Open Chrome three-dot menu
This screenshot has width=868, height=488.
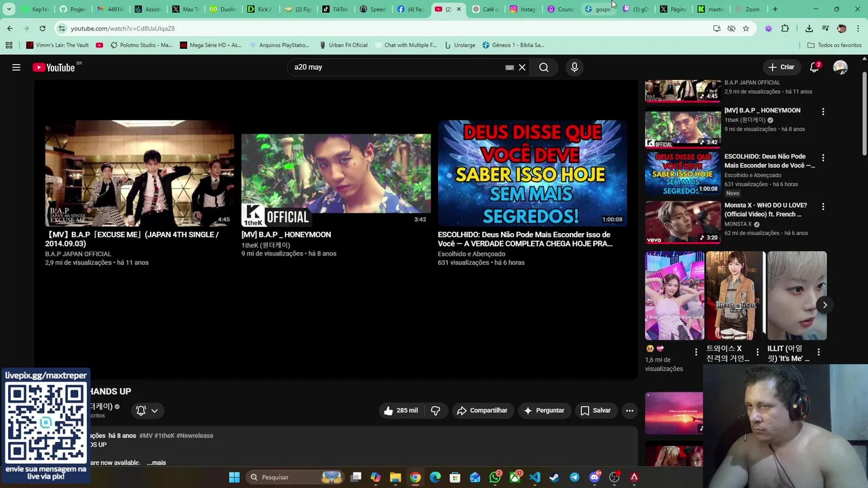click(x=859, y=28)
